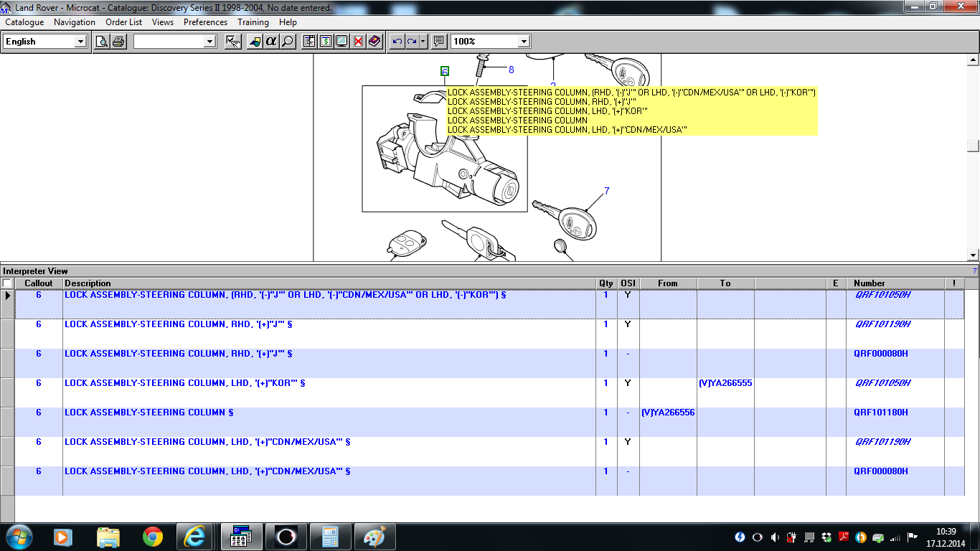The image size is (980, 551).
Task: Click the undo arrow icon
Action: 397,42
